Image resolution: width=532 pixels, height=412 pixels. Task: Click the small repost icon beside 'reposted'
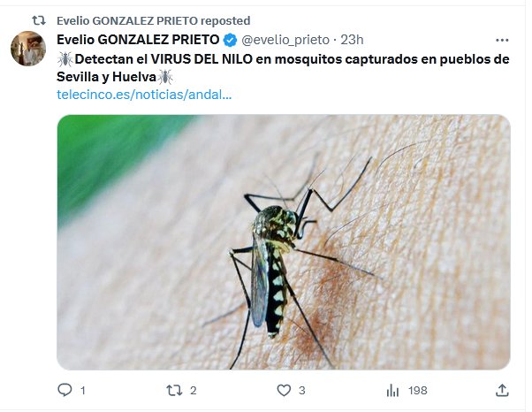coord(38,19)
